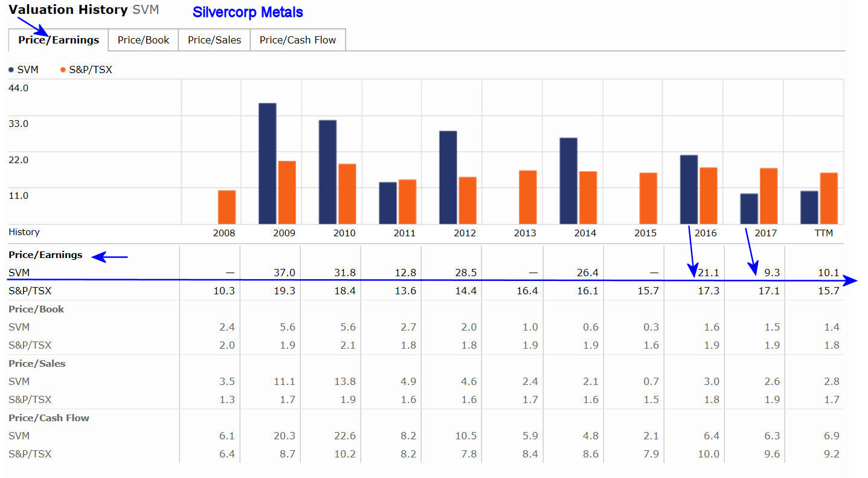868x478 pixels.
Task: Click the 19.3 S&P/TSX P/E value
Action: [x=285, y=291]
